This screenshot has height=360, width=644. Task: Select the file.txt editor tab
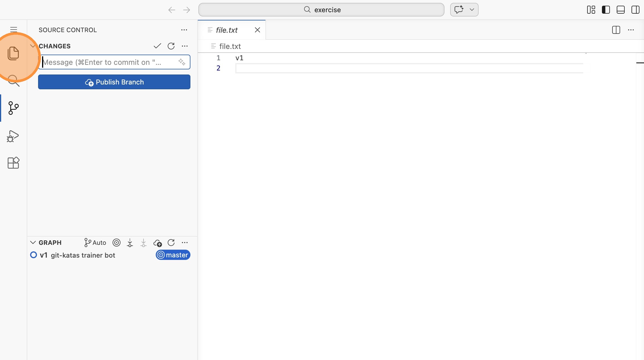[x=227, y=30]
